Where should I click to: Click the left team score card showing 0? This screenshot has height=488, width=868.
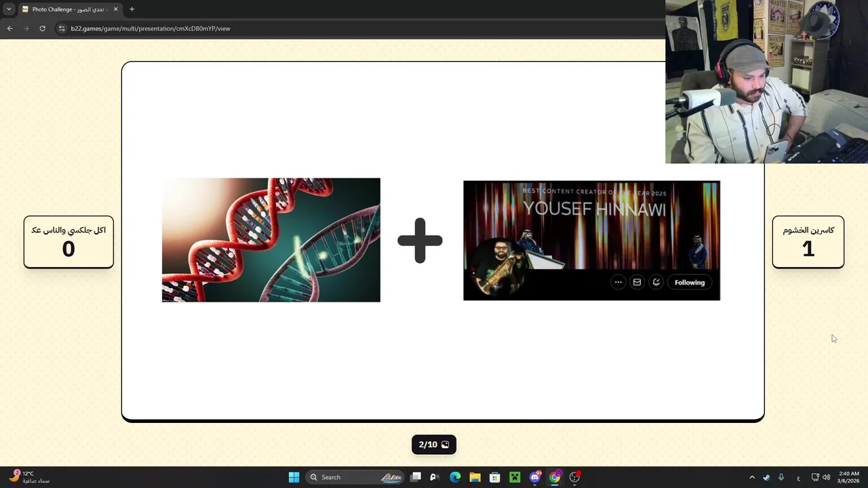[x=68, y=242]
